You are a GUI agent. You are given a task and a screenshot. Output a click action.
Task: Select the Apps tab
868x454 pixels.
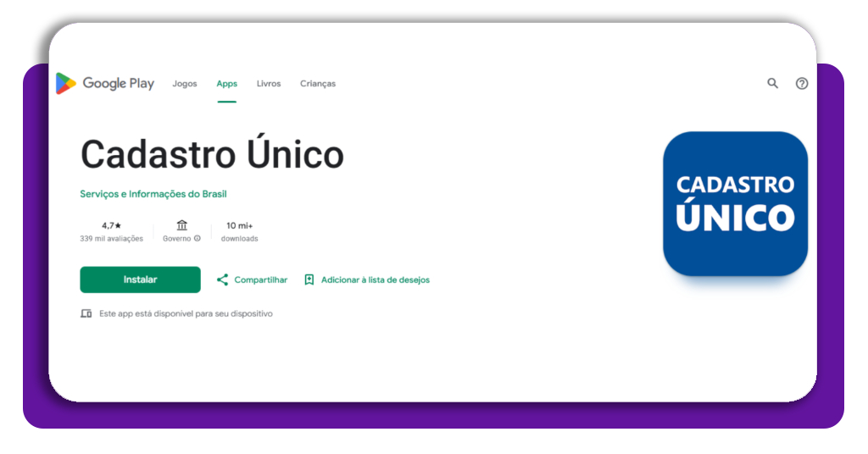click(227, 84)
